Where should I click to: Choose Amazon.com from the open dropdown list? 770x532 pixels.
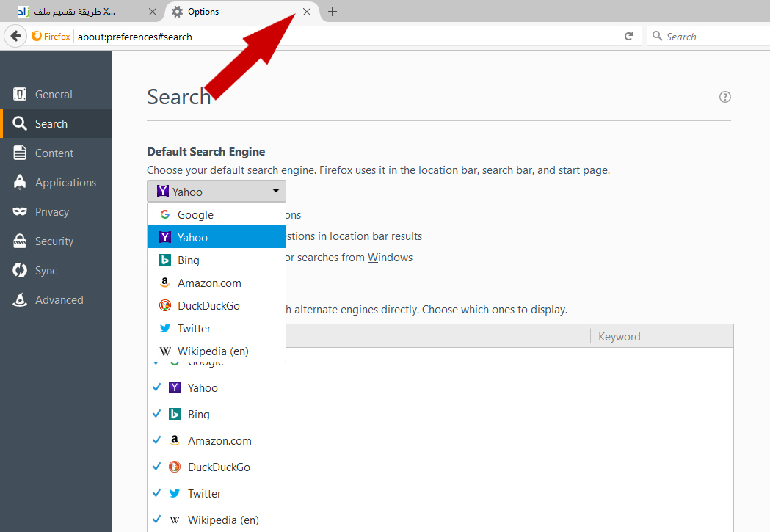tap(217, 283)
